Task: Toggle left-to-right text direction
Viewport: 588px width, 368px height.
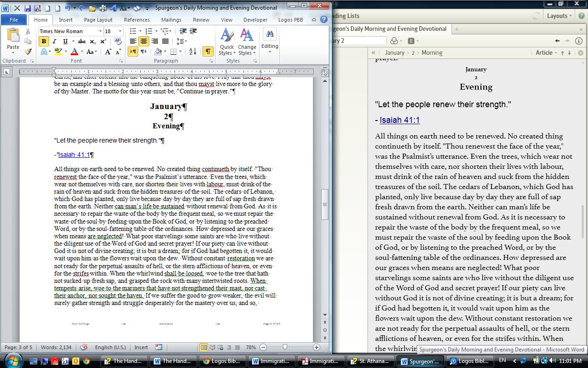Action: click(x=133, y=52)
